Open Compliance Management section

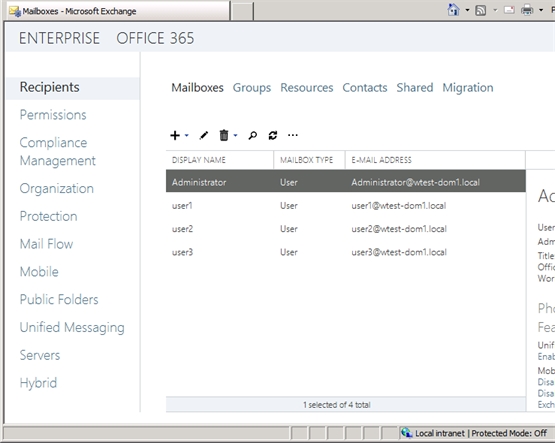point(57,151)
